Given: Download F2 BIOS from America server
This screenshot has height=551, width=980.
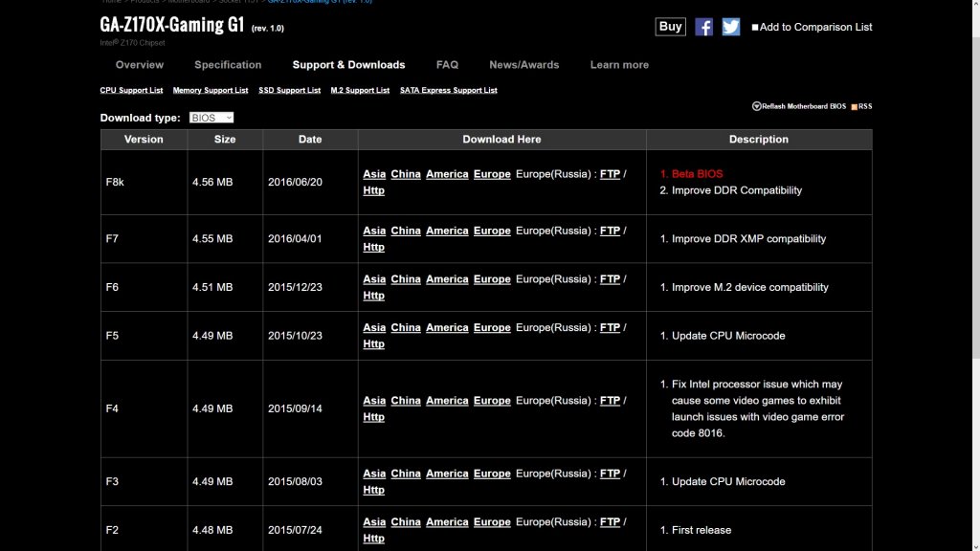Looking at the screenshot, I should pyautogui.click(x=447, y=522).
